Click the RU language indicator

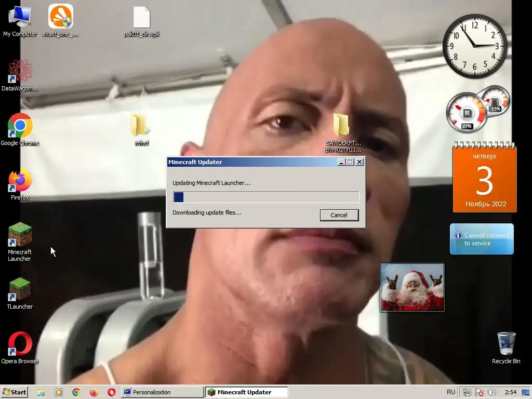click(450, 392)
